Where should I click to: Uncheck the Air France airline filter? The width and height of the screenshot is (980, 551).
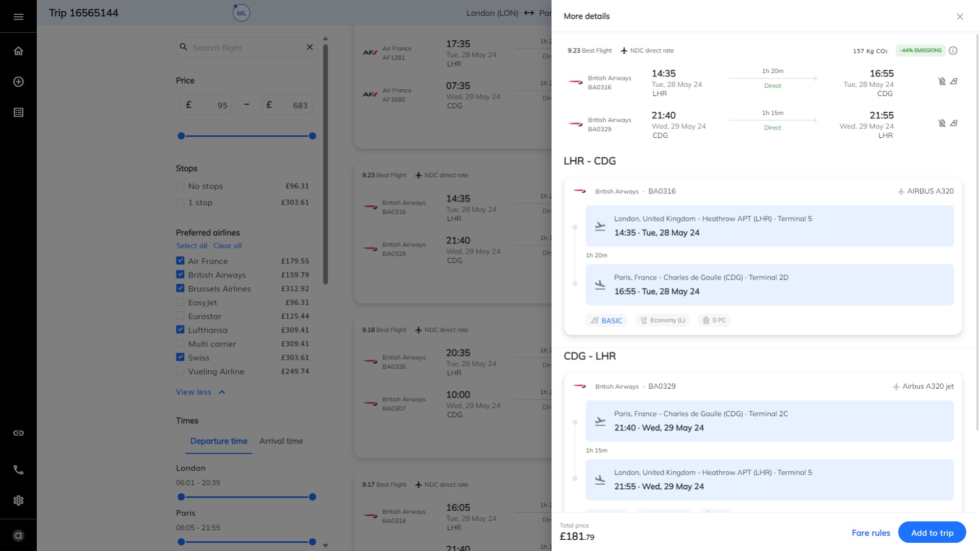click(x=180, y=261)
